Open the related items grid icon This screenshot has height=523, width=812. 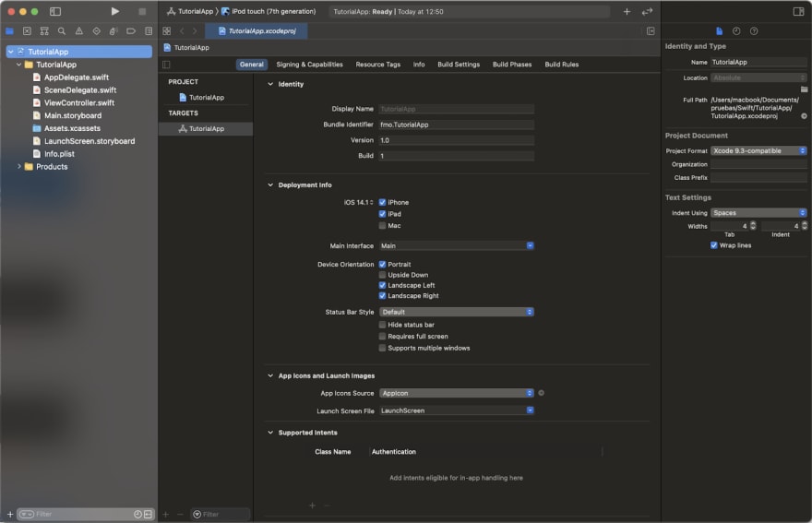167,31
